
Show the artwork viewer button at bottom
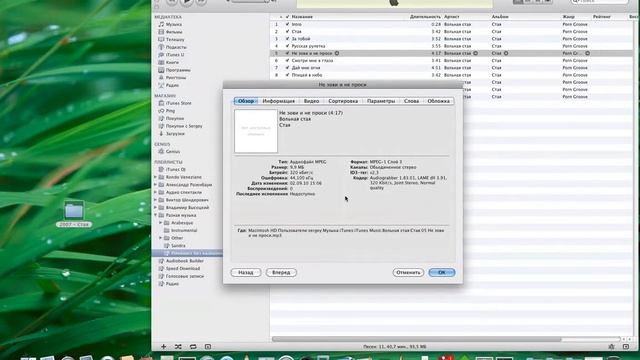tap(208, 347)
